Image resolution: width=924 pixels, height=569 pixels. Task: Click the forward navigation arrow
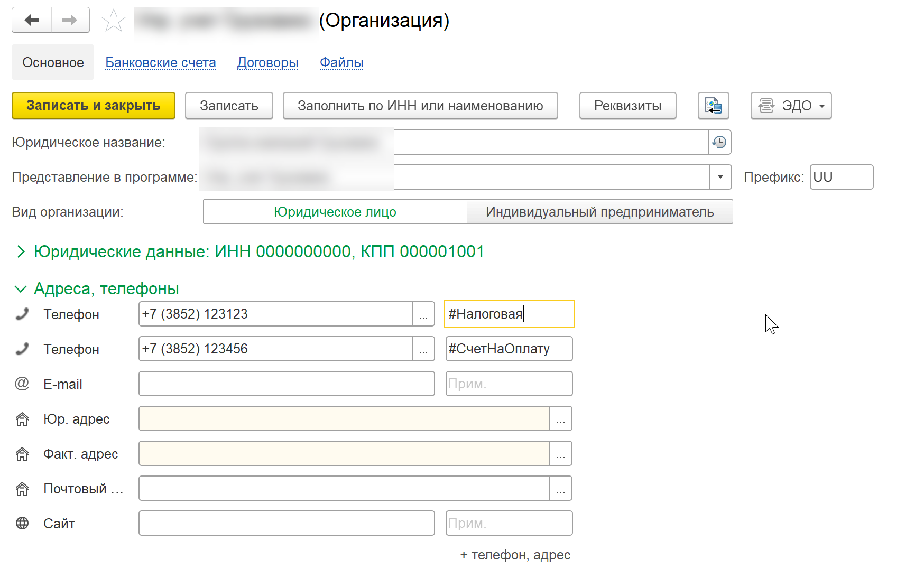70,21
